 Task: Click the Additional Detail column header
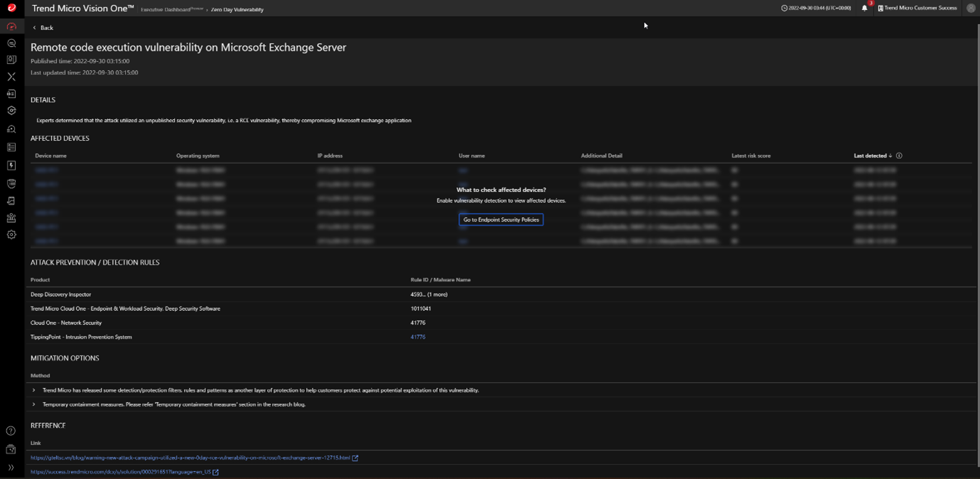click(601, 156)
